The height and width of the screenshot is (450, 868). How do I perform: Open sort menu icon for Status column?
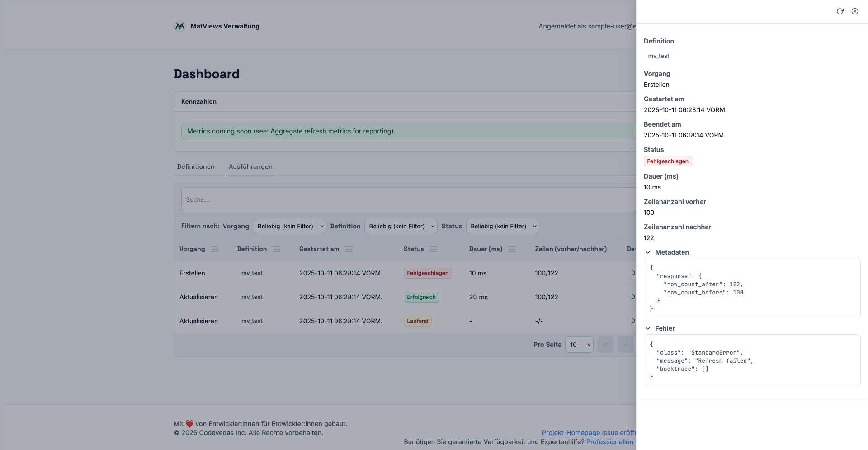434,249
